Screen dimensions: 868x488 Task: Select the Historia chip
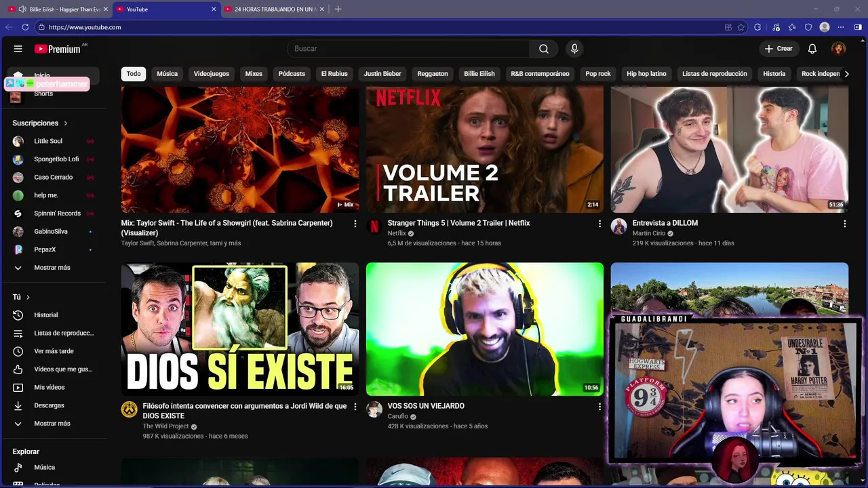tap(774, 74)
